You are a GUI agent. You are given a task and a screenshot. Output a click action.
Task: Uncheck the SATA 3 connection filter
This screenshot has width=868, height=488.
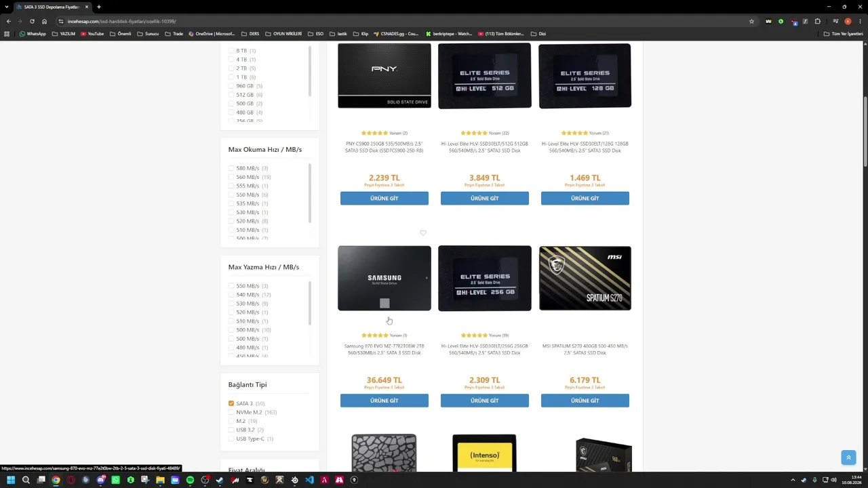pos(231,403)
